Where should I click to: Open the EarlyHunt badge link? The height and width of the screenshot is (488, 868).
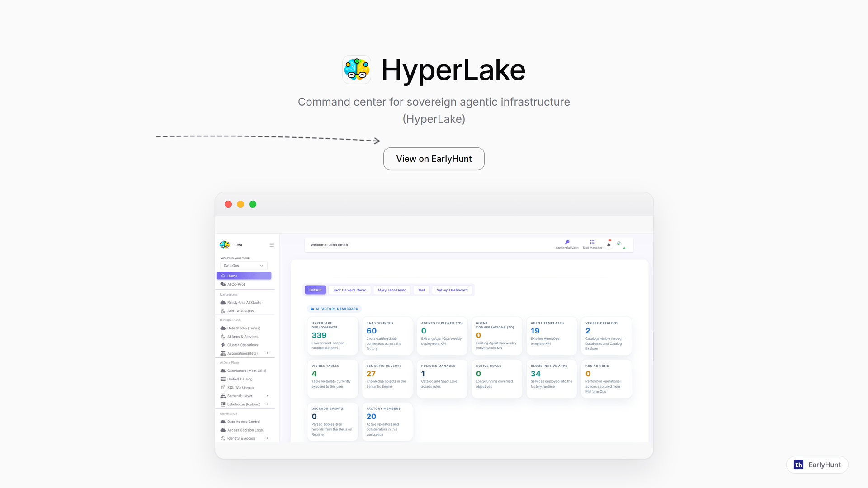click(x=817, y=465)
